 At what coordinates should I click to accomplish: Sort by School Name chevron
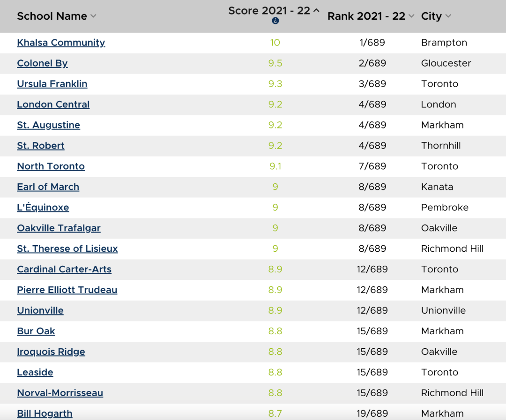tap(93, 16)
